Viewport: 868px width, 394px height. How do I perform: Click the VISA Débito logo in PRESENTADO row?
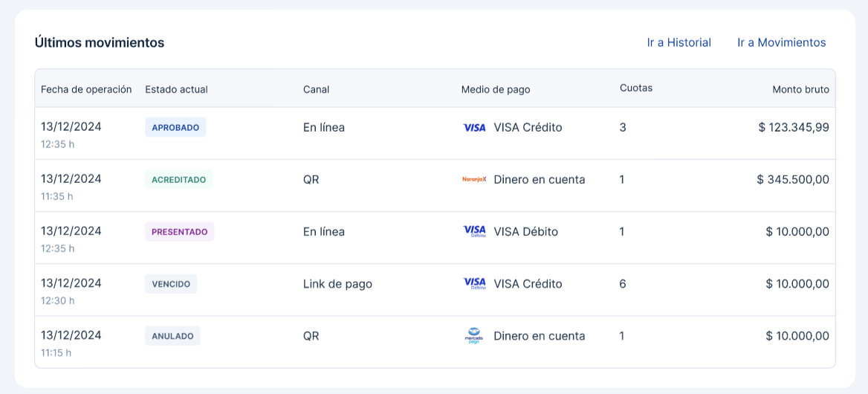(474, 231)
